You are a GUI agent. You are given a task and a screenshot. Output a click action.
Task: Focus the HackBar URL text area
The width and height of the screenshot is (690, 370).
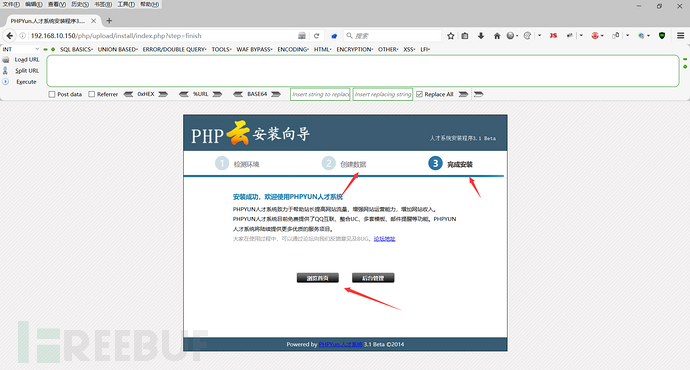click(363, 71)
